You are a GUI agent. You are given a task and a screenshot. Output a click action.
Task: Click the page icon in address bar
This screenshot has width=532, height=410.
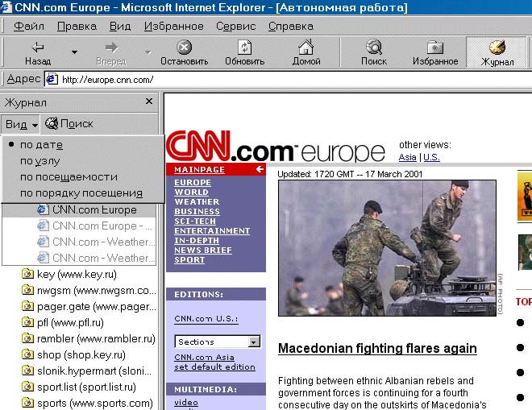click(52, 80)
